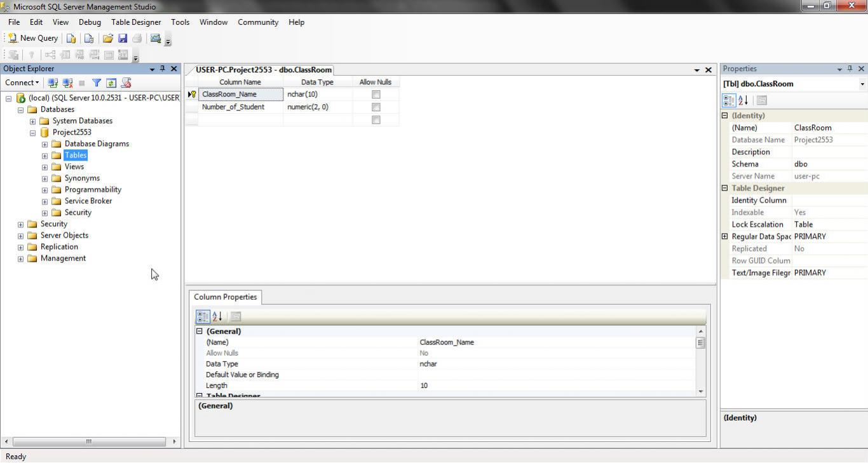Click the New Query toolbar button
Image resolution: width=868 pixels, height=463 pixels.
pyautogui.click(x=33, y=38)
